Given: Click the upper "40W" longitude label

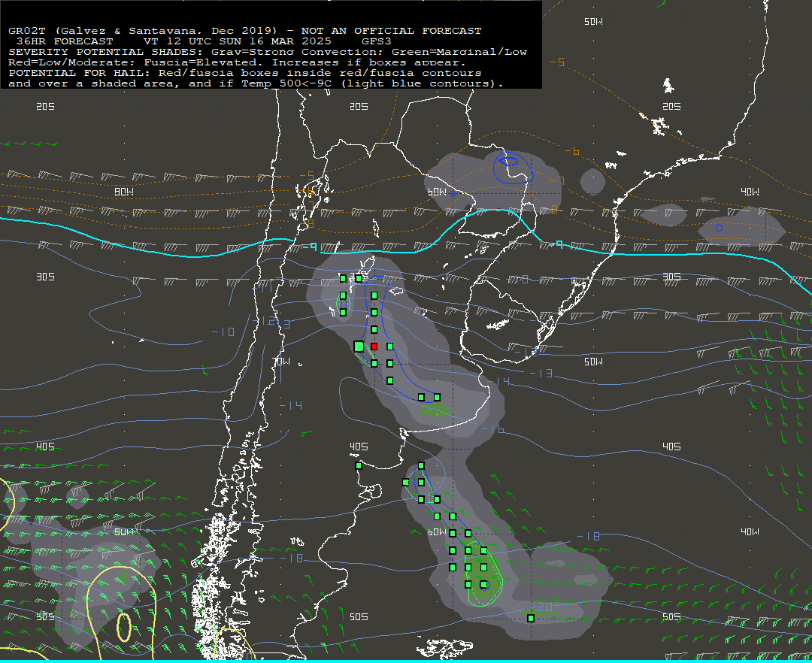Looking at the screenshot, I should (x=750, y=192).
